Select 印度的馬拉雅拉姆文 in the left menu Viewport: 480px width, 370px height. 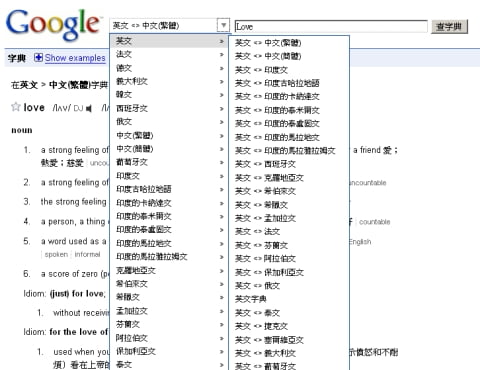coord(169,257)
